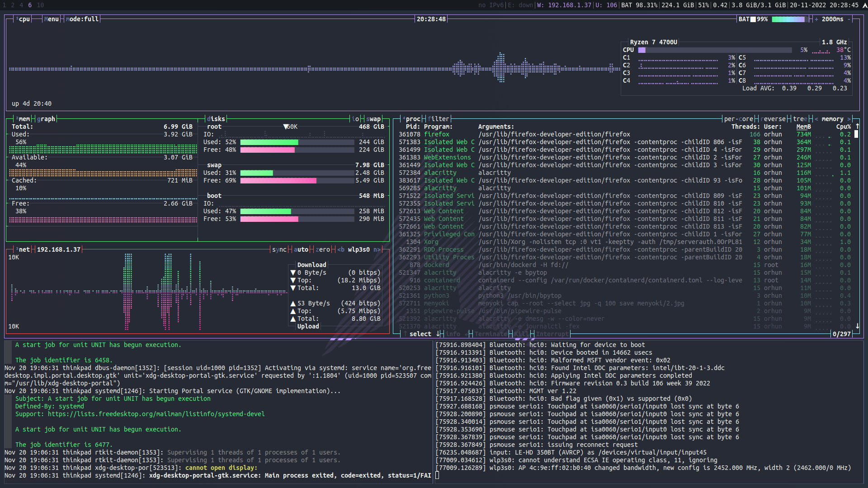Open process info

tap(453, 334)
